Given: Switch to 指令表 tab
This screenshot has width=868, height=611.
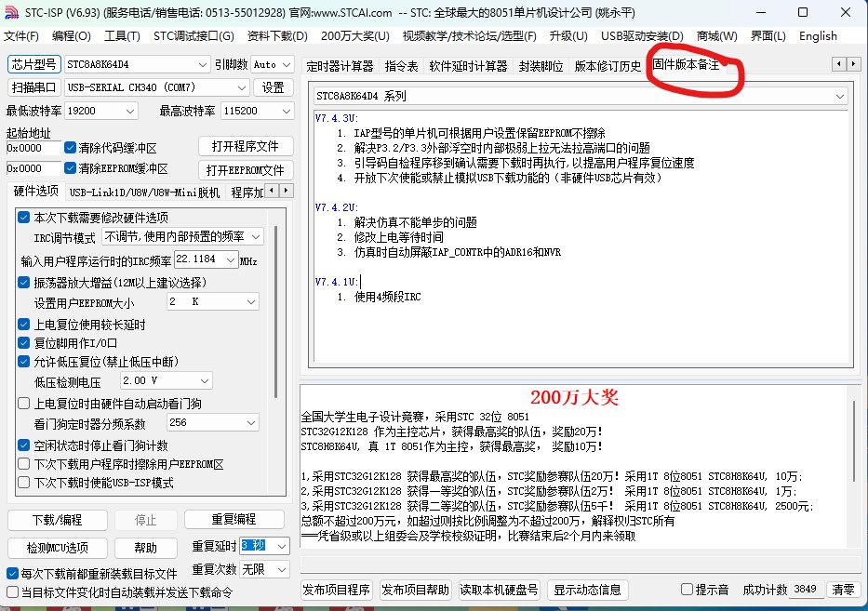Looking at the screenshot, I should [401, 66].
